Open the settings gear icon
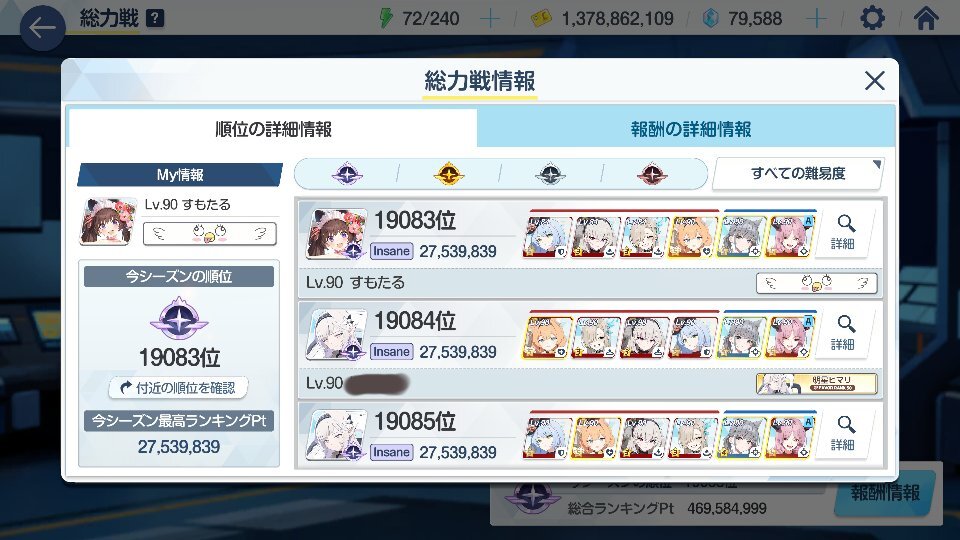 pos(872,18)
